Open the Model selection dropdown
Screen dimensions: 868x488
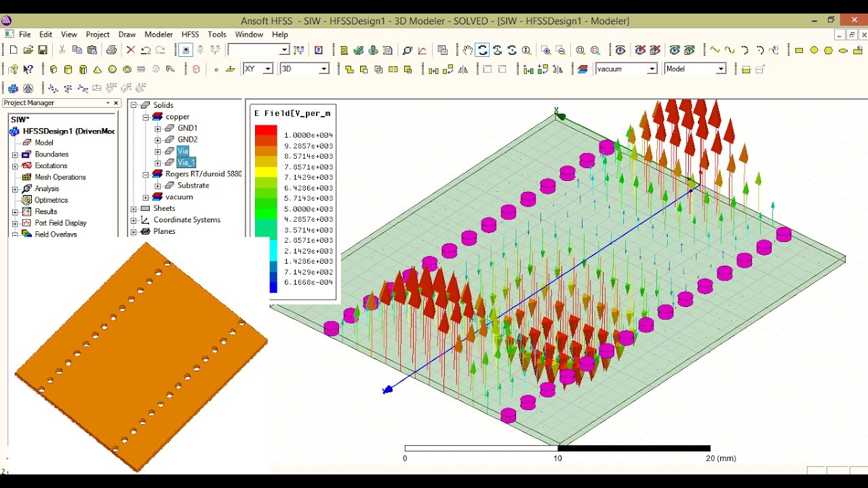pos(721,69)
